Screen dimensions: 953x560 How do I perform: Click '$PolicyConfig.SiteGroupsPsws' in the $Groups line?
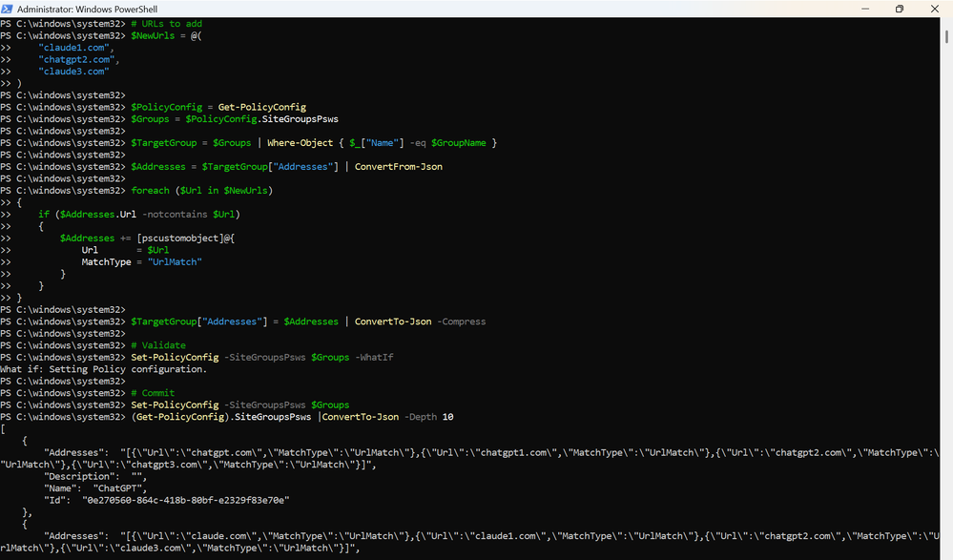tap(262, 119)
